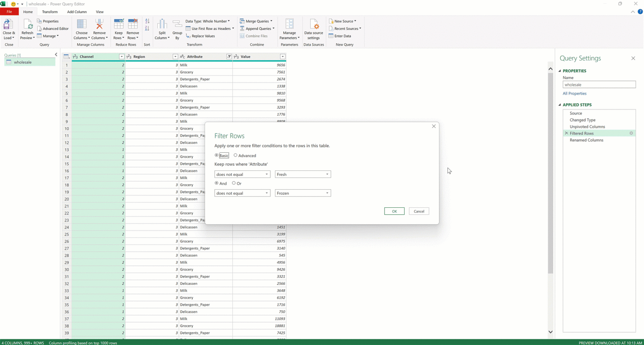The image size is (644, 345).
Task: Click the Split Column icon
Action: [x=162, y=25]
